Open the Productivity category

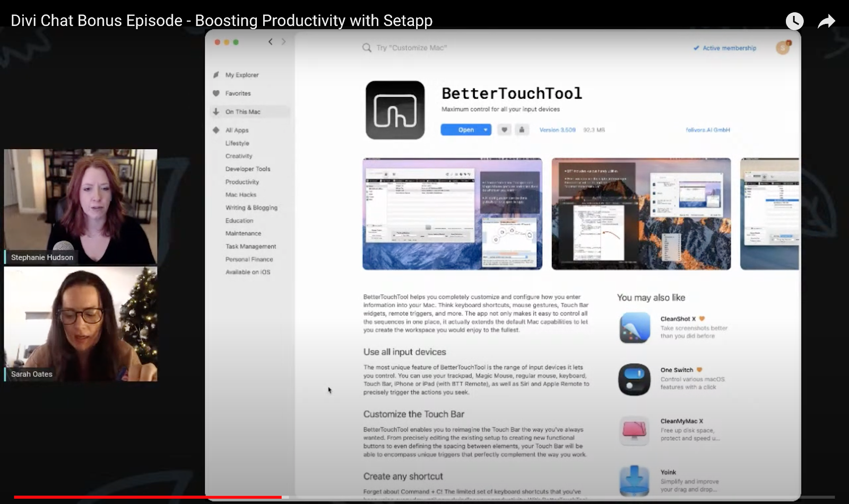click(242, 182)
